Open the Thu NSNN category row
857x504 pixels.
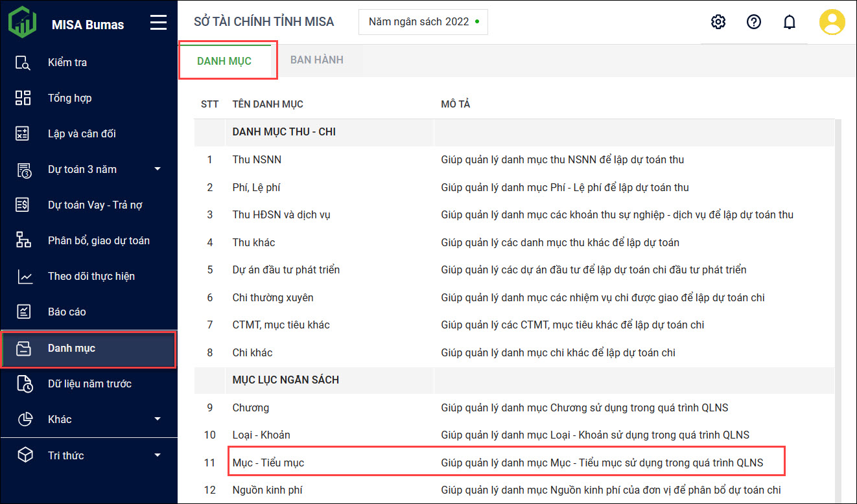click(257, 159)
